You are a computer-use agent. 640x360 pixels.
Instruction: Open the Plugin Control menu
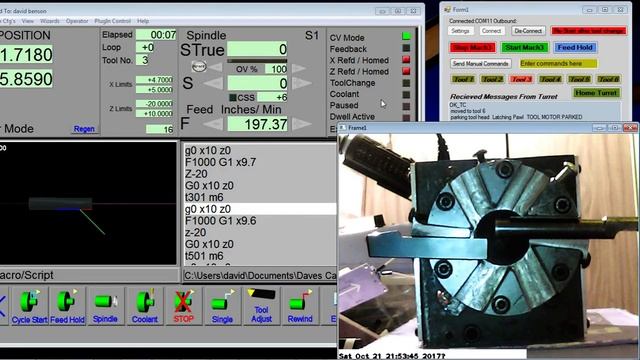pos(112,21)
